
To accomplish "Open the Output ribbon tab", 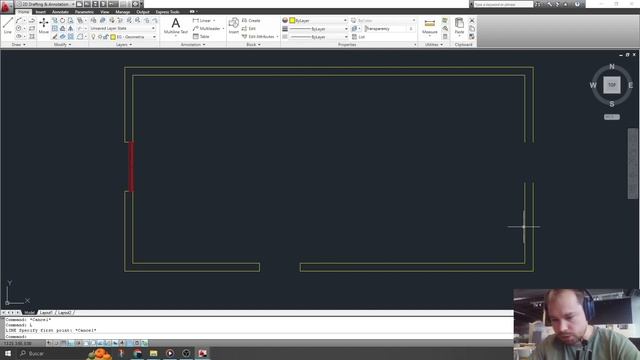I will point(143,12).
